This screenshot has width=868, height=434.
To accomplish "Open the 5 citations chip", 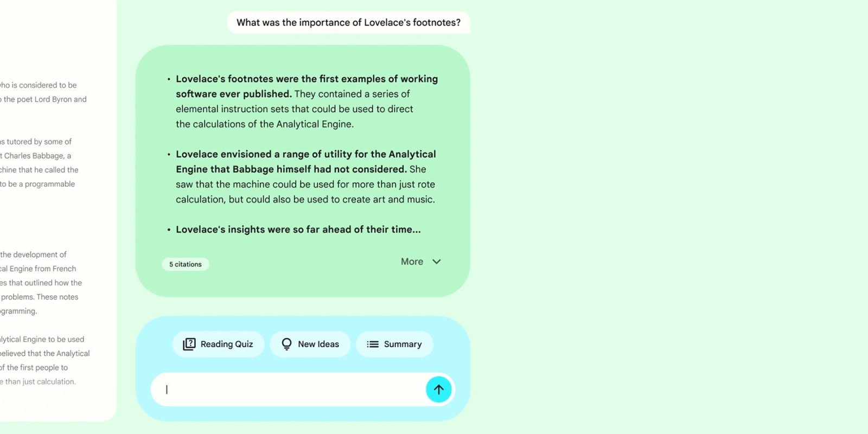I will [186, 264].
